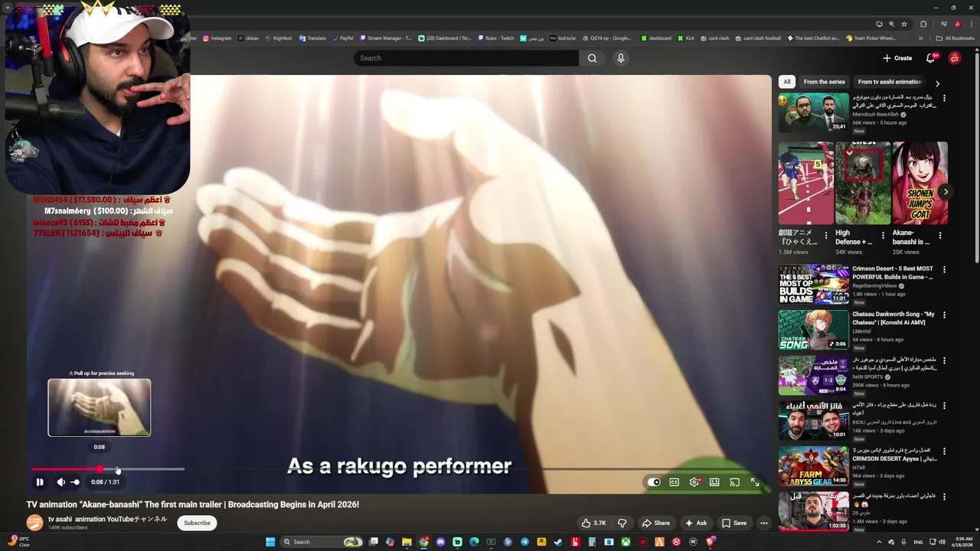The width and height of the screenshot is (980, 551).
Task: Open Instagram bookmark
Action: [217, 38]
